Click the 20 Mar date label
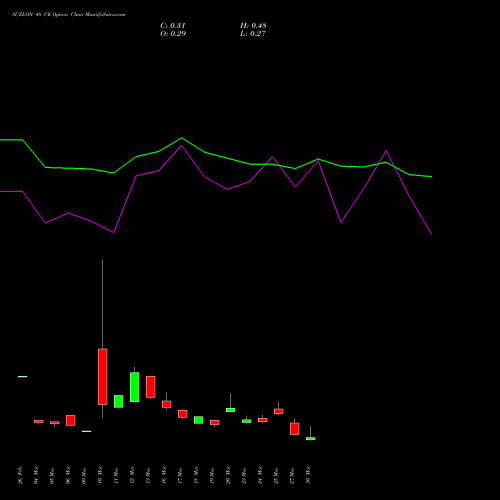 coord(228,475)
